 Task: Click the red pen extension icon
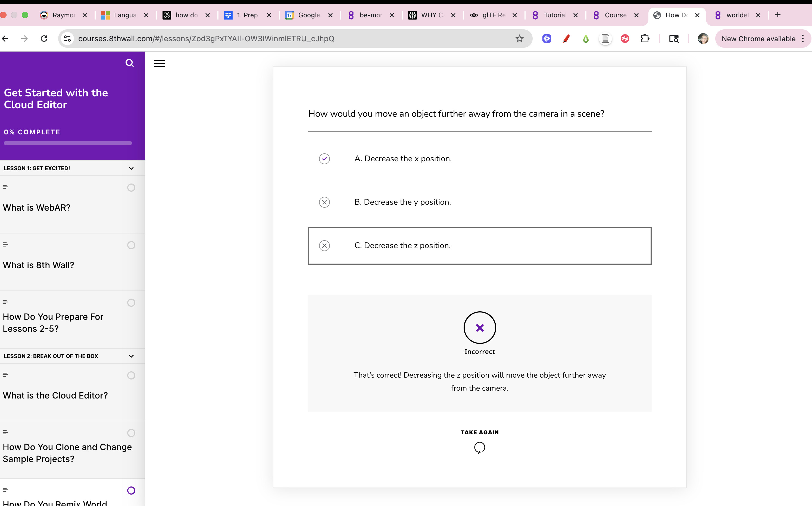pos(566,39)
